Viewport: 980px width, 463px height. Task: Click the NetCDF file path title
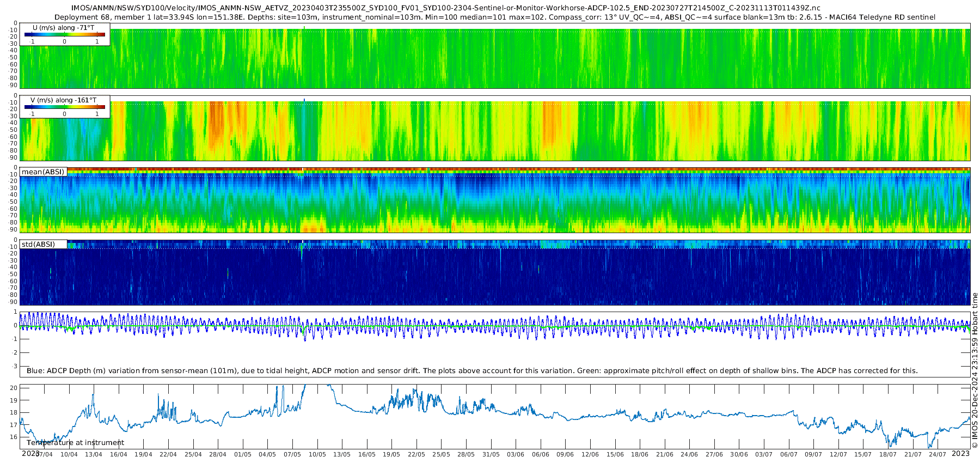(x=446, y=8)
